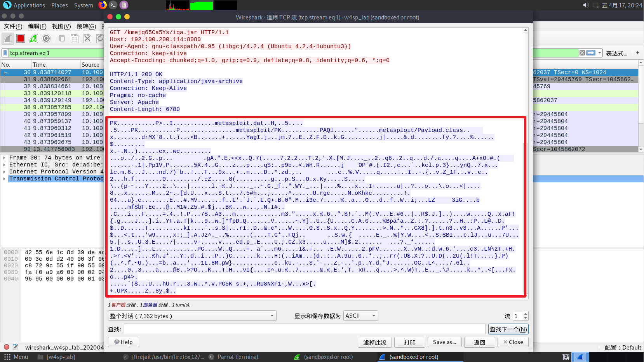Viewport: 644px width, 362px height.
Task: Switch to [w4sp-lab] folder taskbar item
Action: pos(56,357)
